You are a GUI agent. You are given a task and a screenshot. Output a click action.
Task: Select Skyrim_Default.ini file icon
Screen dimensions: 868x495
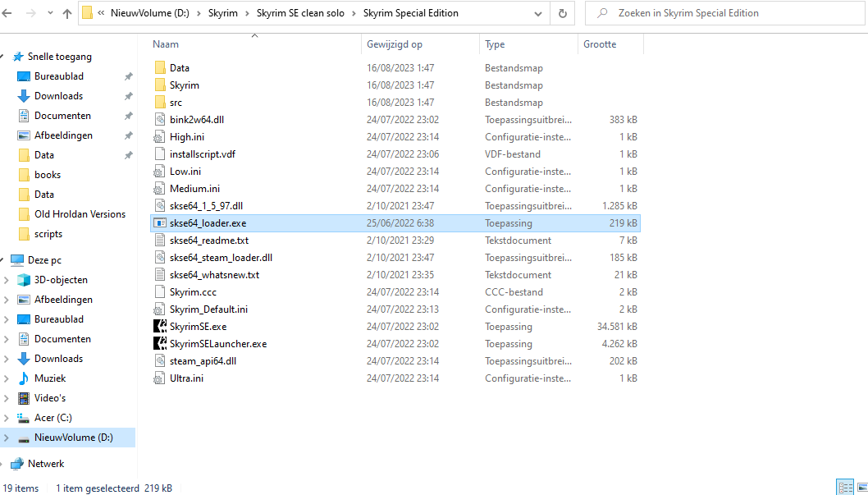(x=160, y=309)
